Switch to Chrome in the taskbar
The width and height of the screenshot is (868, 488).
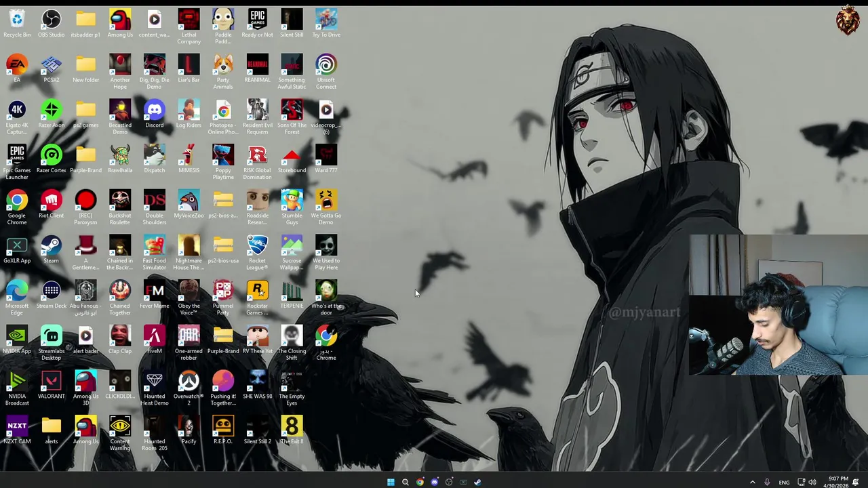point(420,482)
